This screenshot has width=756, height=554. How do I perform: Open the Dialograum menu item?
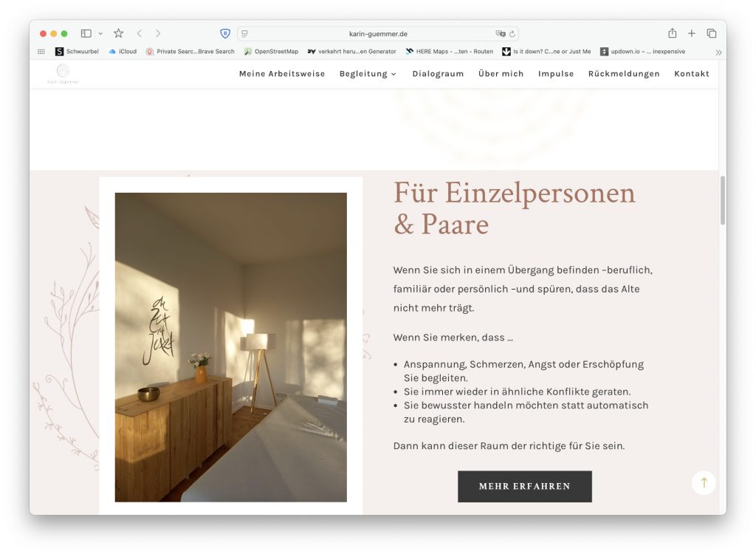coord(438,74)
